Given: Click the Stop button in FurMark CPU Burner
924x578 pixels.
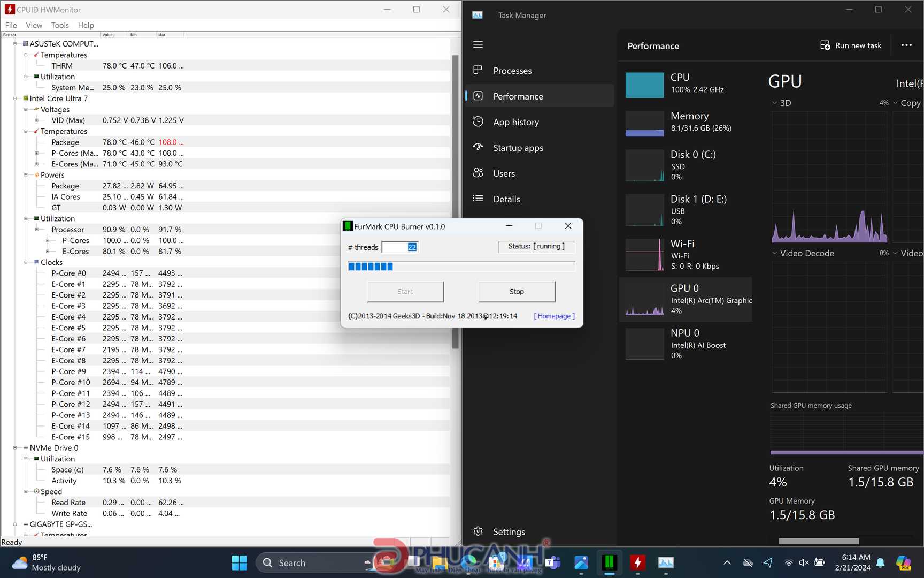Looking at the screenshot, I should pos(517,292).
